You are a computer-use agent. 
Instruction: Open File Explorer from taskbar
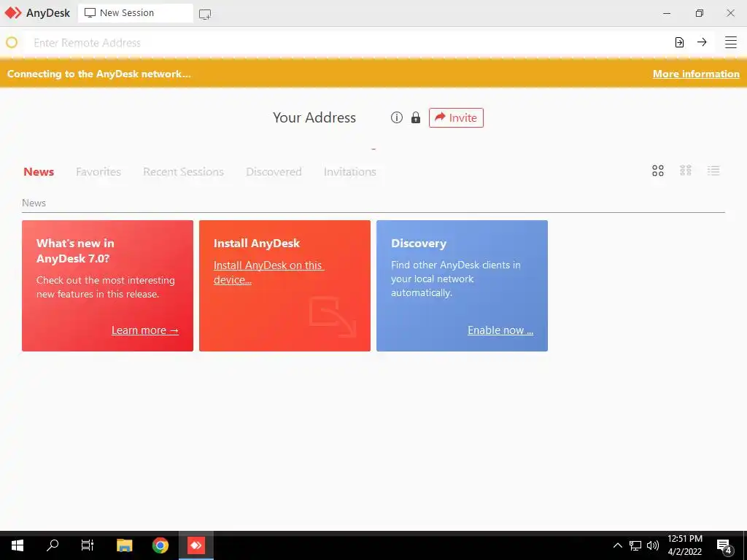[124, 545]
